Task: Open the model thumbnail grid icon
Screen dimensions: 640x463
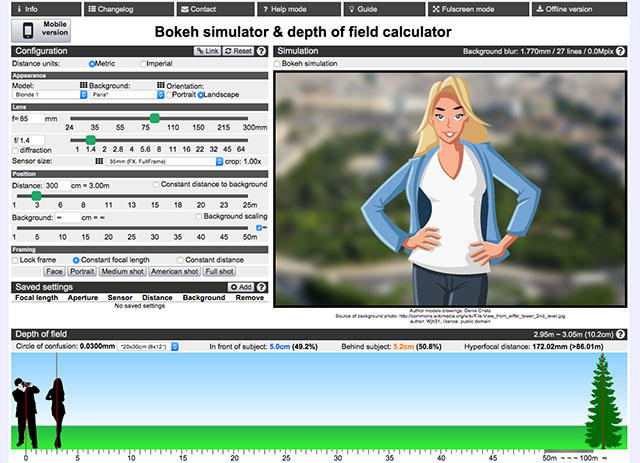Action: click(83, 85)
